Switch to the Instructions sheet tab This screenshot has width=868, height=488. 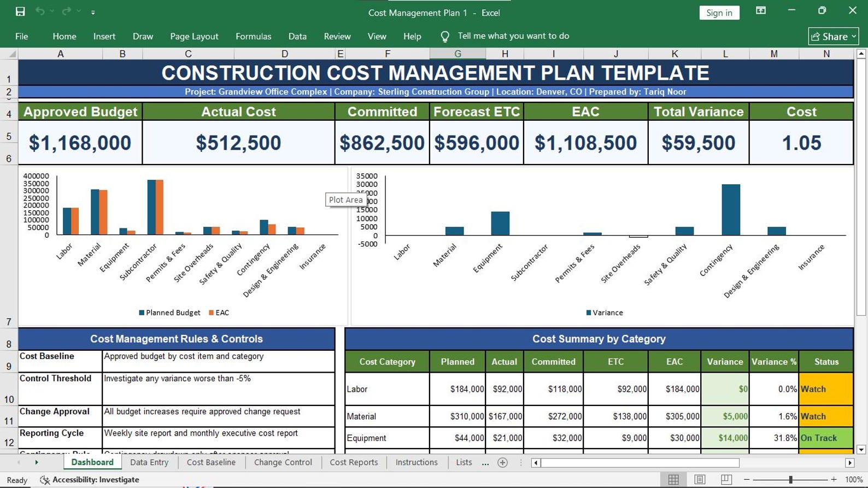click(417, 462)
